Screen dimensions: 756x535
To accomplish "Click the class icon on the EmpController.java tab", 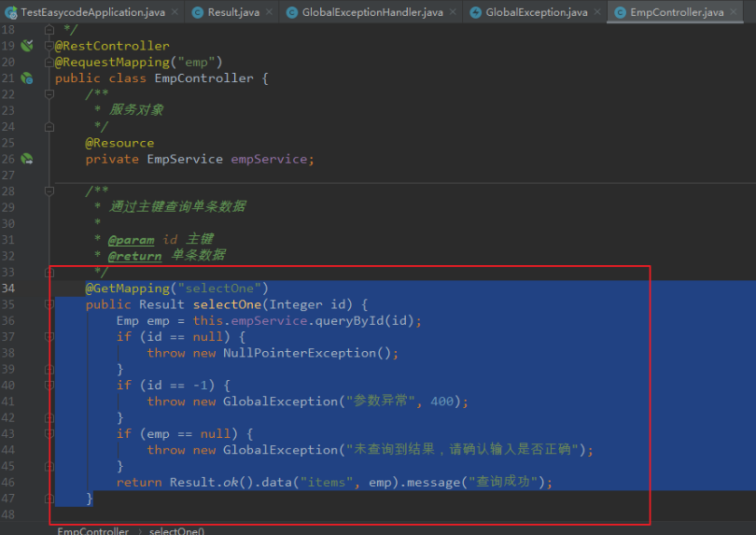I will (x=620, y=12).
